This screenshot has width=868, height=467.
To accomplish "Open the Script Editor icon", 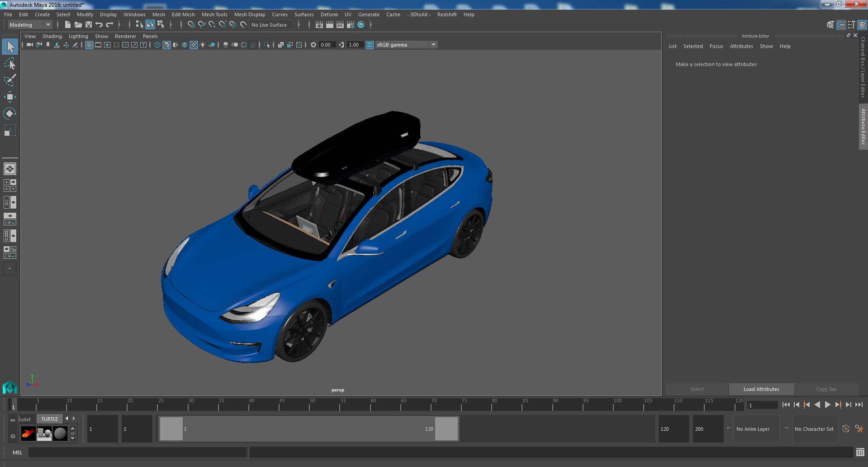I will 860,453.
